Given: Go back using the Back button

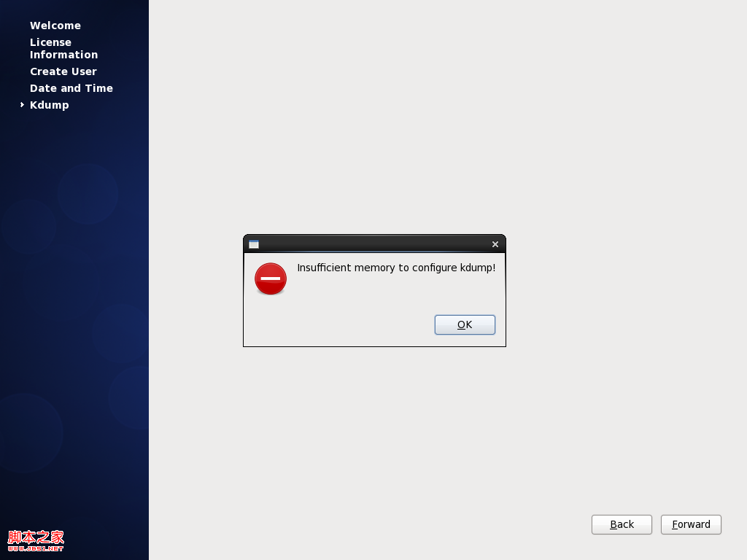Looking at the screenshot, I should (621, 524).
